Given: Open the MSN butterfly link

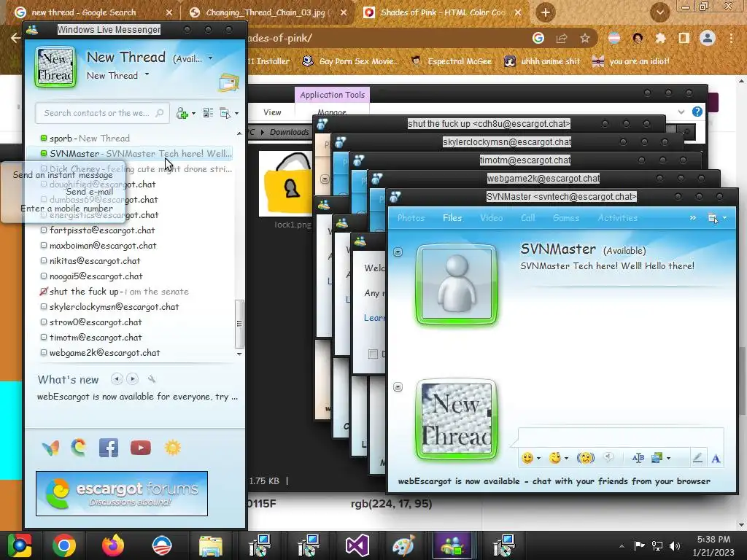Looking at the screenshot, I should click(x=51, y=448).
